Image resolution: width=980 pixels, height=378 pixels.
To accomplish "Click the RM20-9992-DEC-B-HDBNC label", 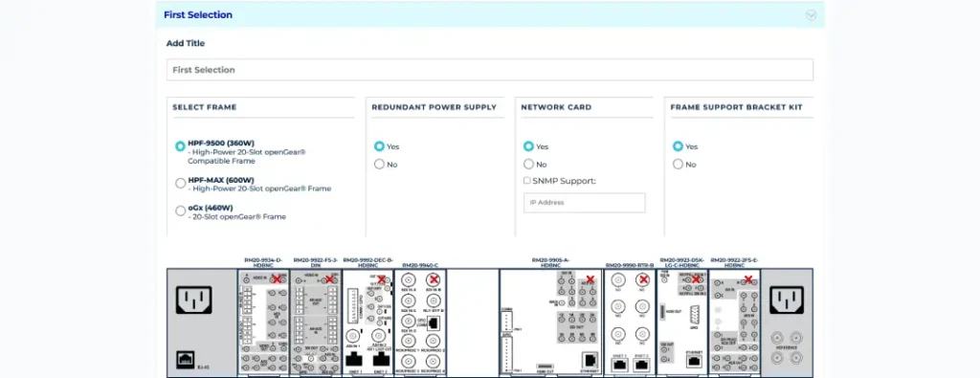I will point(368,262).
